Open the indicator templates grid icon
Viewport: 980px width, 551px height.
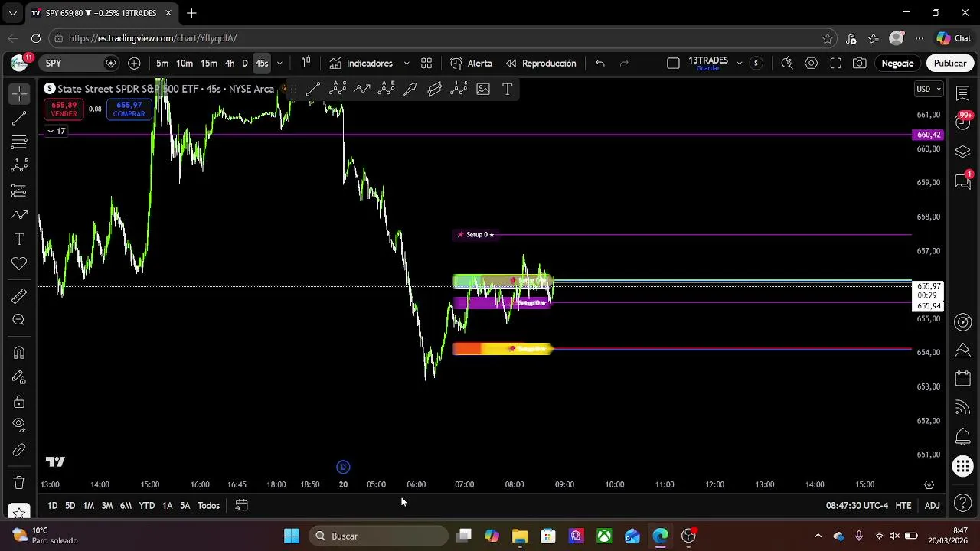pos(426,64)
